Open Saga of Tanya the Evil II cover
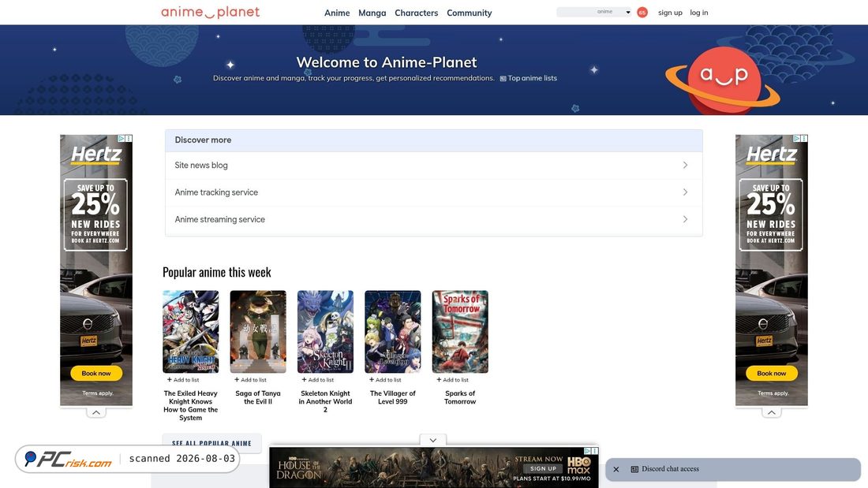This screenshot has height=488, width=868. tap(258, 331)
